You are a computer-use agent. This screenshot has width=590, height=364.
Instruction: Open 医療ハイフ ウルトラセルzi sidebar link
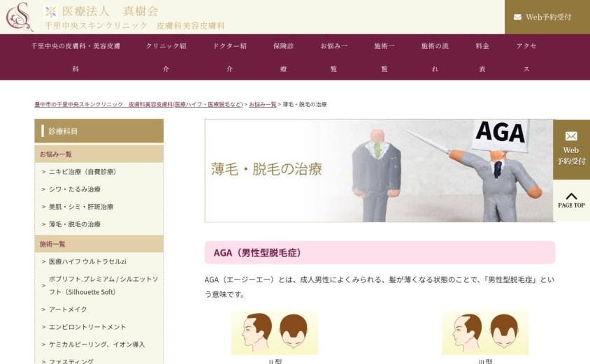(x=87, y=261)
